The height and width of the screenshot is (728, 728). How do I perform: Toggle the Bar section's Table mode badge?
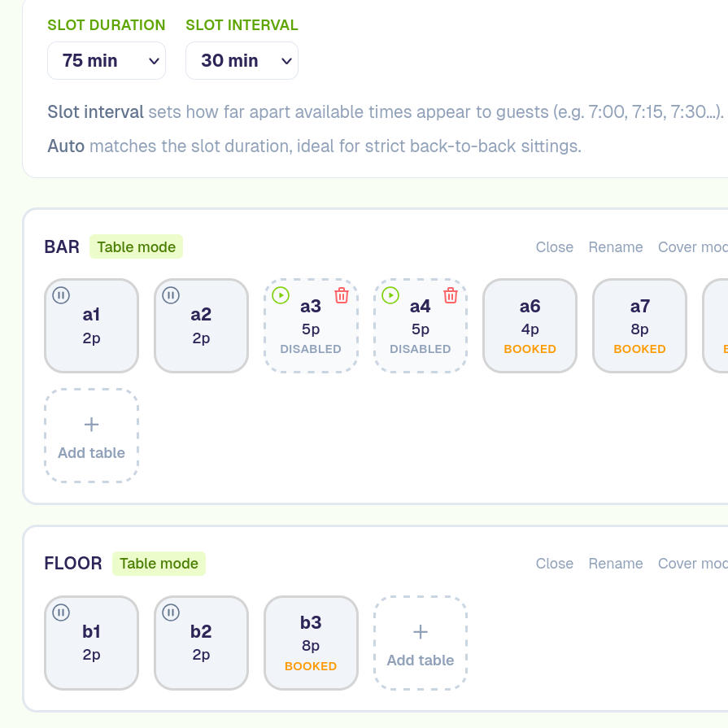point(136,247)
